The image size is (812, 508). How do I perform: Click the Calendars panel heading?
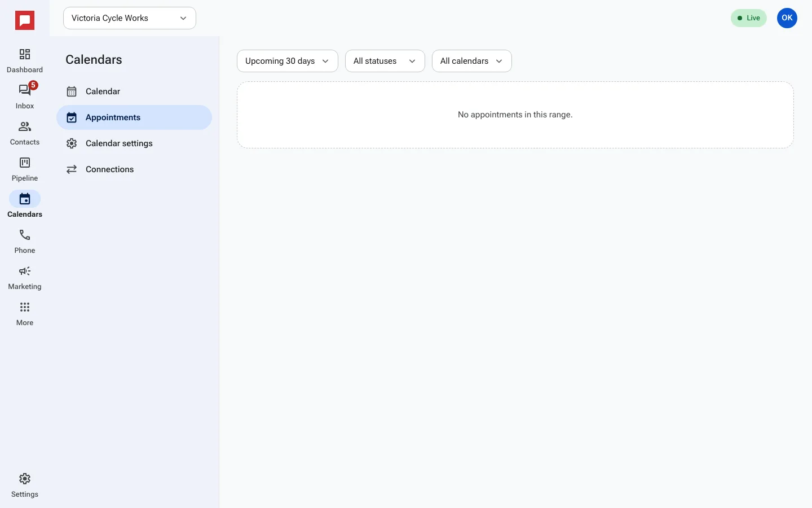94,60
